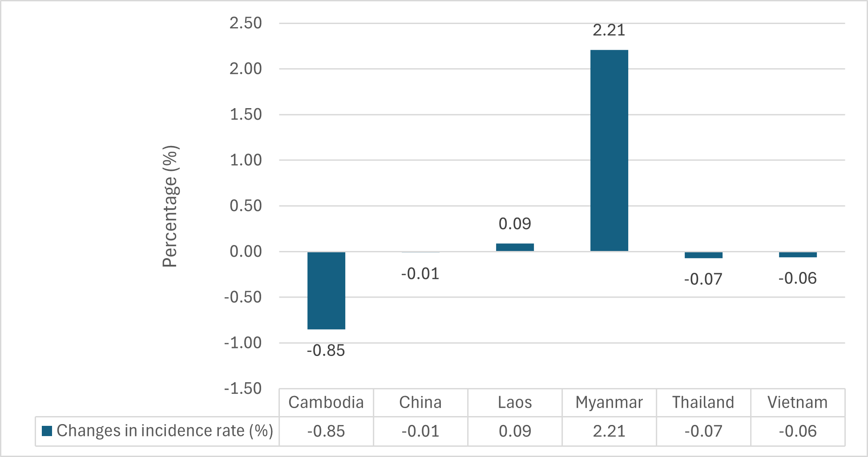Click the Thailand header in the data table
The width and height of the screenshot is (868, 457).
pos(703,402)
